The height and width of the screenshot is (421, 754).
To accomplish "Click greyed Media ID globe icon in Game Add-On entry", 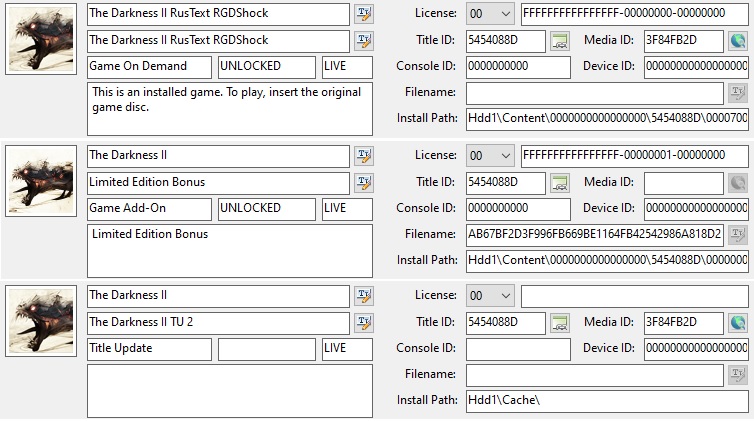I will [x=738, y=184].
